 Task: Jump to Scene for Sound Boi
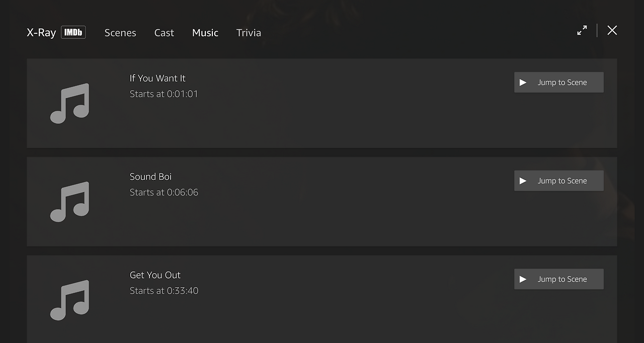(x=558, y=181)
